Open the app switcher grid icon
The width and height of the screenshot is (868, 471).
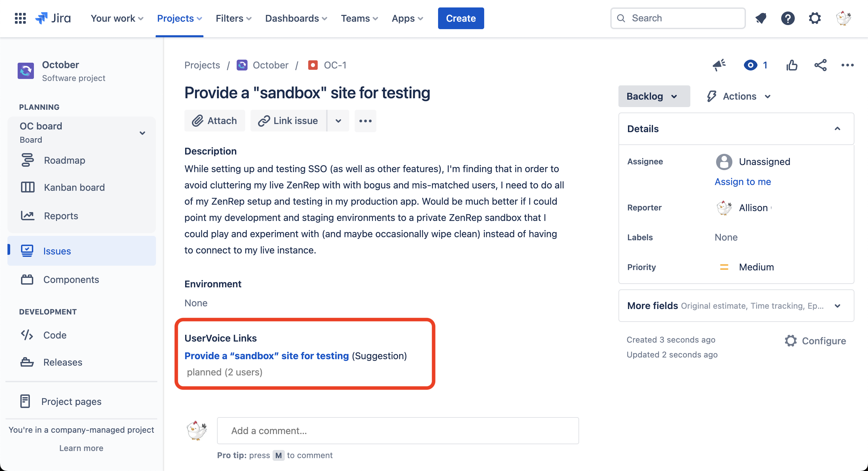tap(20, 18)
